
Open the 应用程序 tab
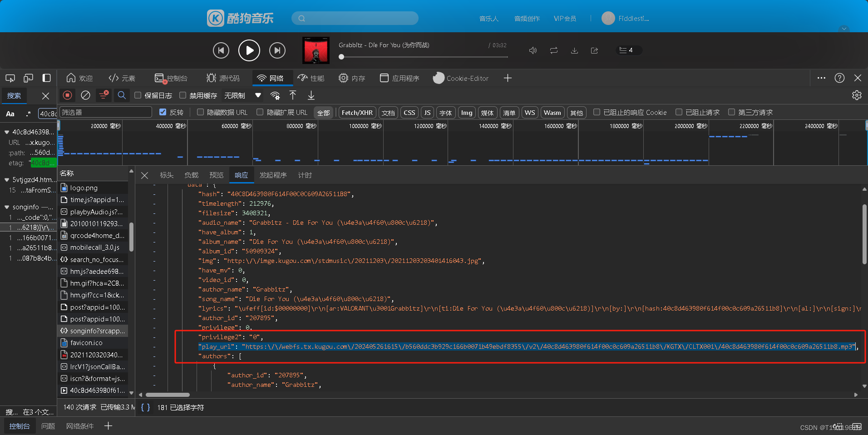[x=399, y=78]
